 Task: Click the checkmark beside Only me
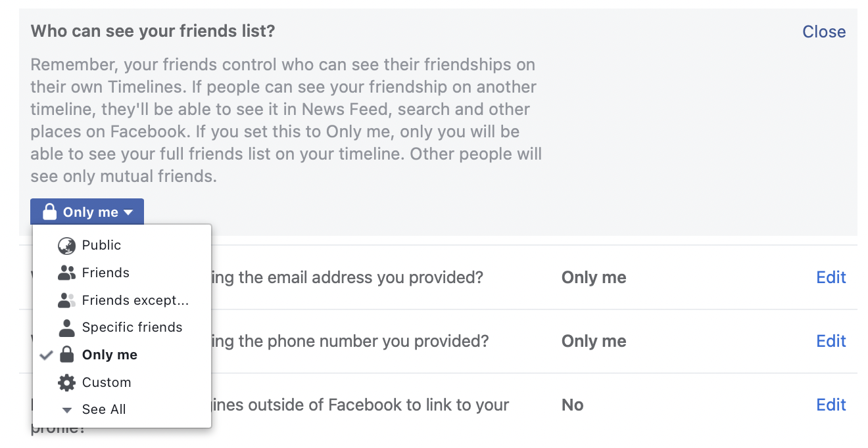click(x=46, y=355)
